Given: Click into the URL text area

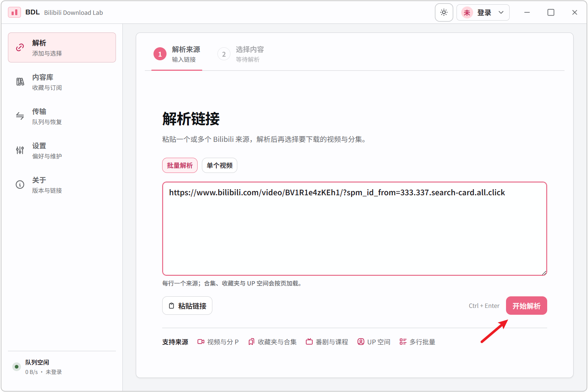Looking at the screenshot, I should (355, 229).
